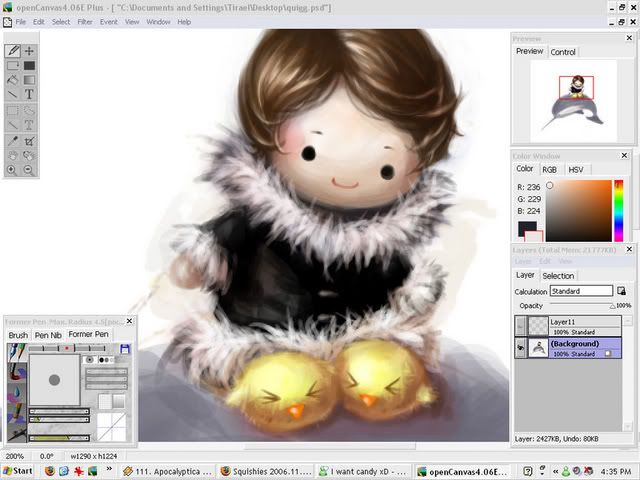Switch to the Pen Nib tab
Viewport: 640px width, 480px height.
click(48, 335)
